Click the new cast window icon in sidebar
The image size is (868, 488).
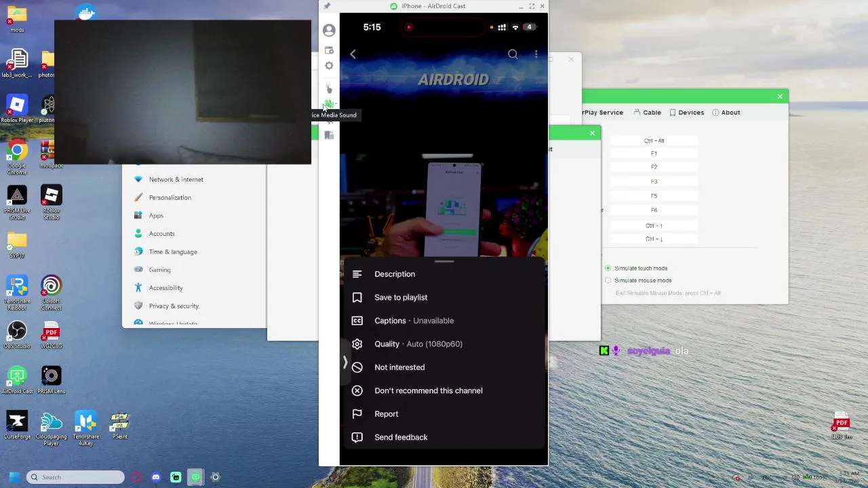click(x=329, y=50)
